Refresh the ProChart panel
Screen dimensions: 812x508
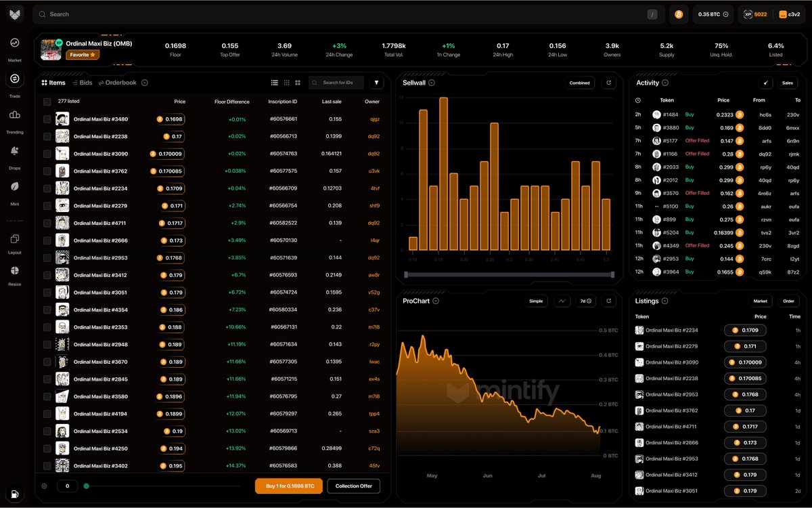609,301
